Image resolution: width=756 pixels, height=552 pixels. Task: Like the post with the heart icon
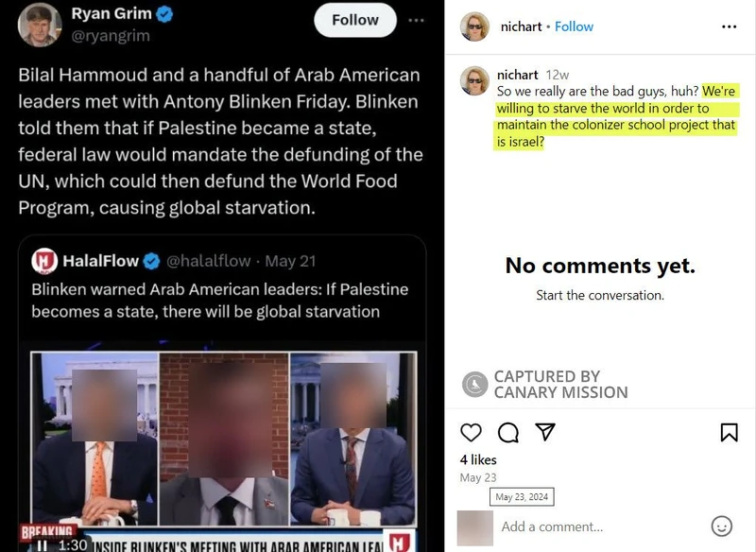click(x=471, y=433)
